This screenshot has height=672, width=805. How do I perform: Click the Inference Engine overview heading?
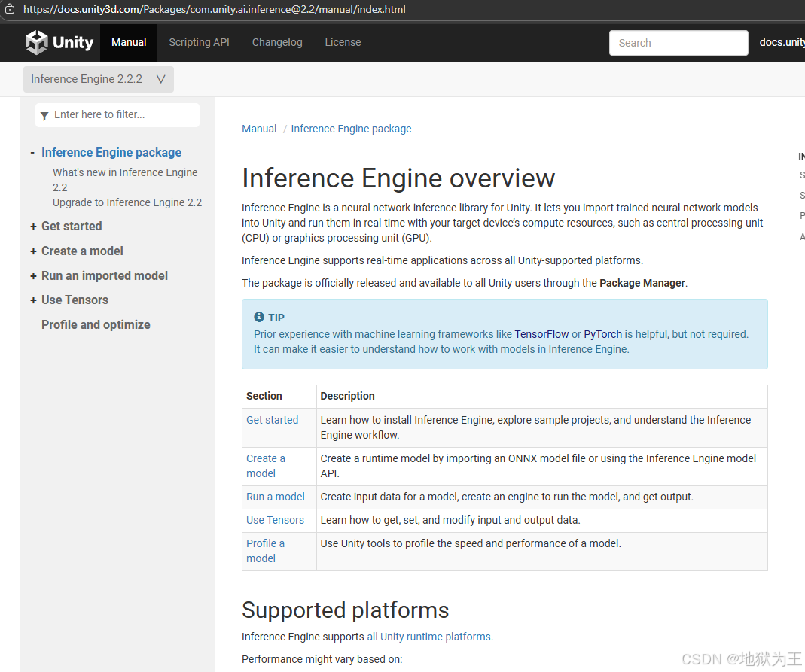398,178
